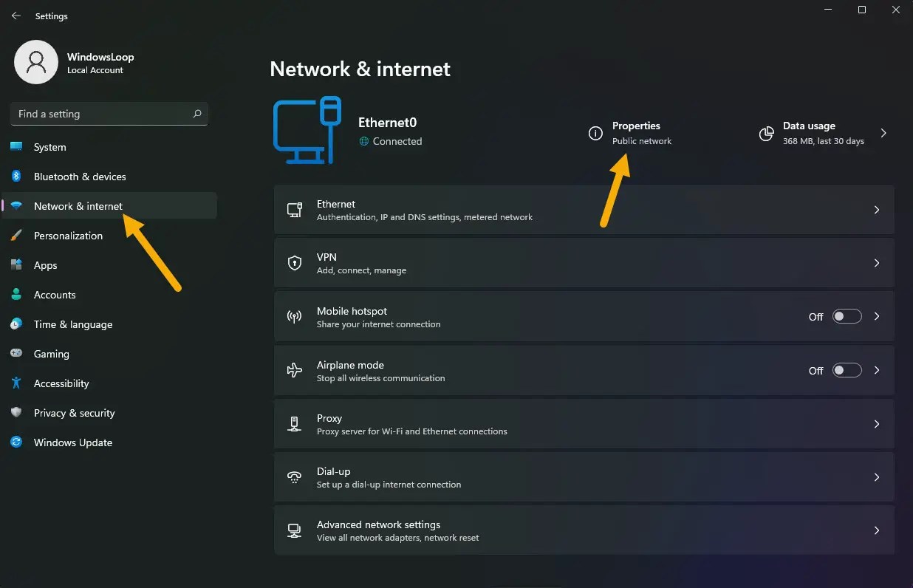Click the WindowsLoop account avatar
The width and height of the screenshot is (913, 588).
point(36,62)
